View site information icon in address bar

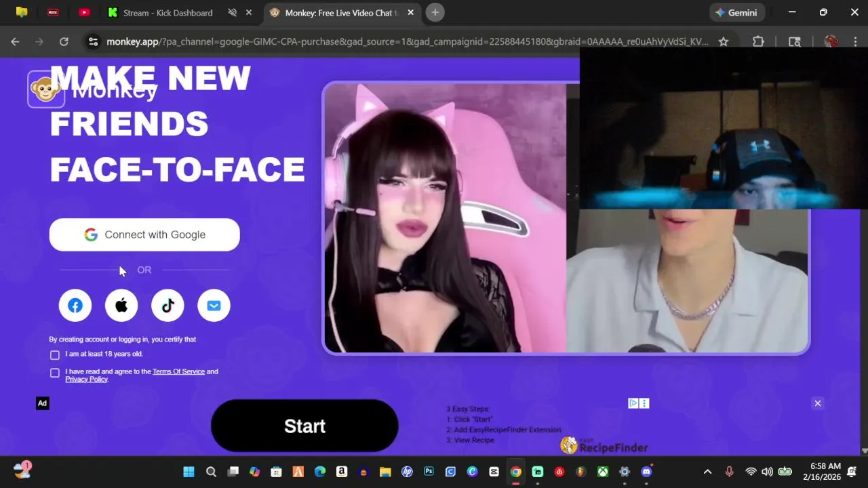[94, 41]
